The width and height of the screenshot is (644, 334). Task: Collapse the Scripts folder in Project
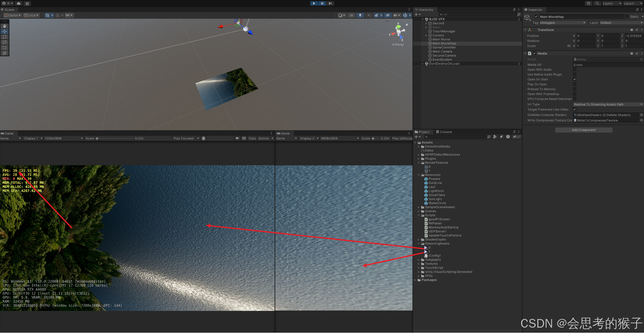point(419,215)
